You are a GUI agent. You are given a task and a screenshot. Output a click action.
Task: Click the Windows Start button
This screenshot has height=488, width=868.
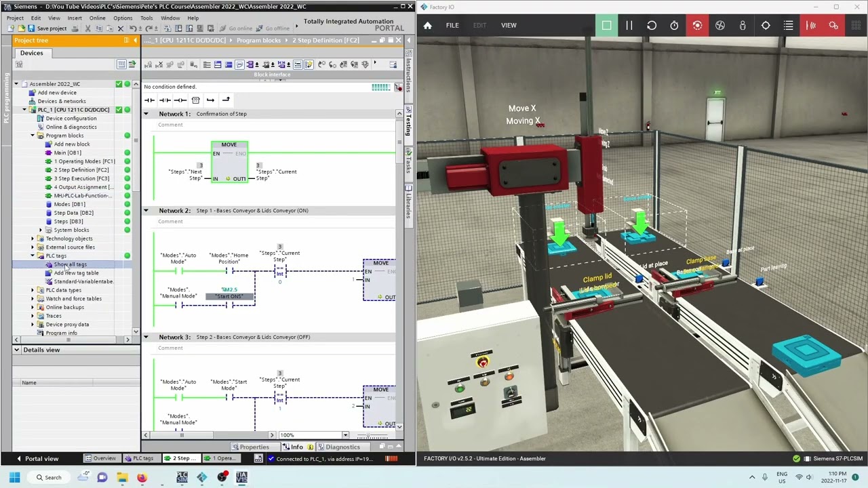tap(14, 477)
